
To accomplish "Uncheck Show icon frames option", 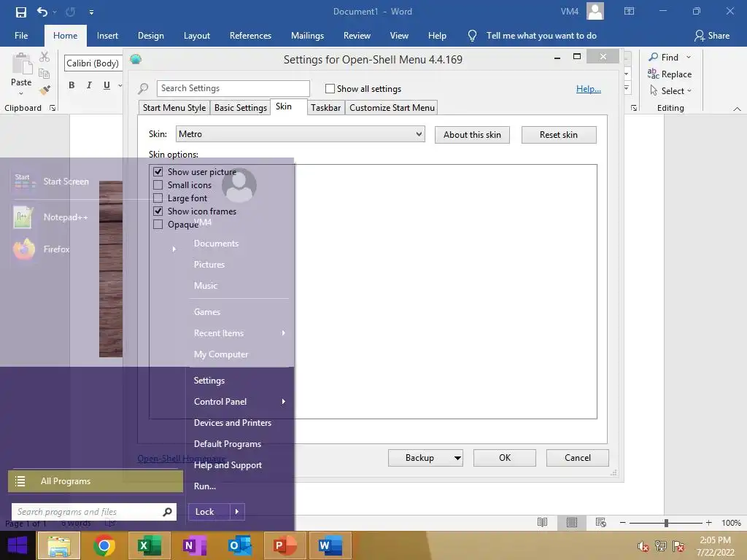I will (158, 211).
